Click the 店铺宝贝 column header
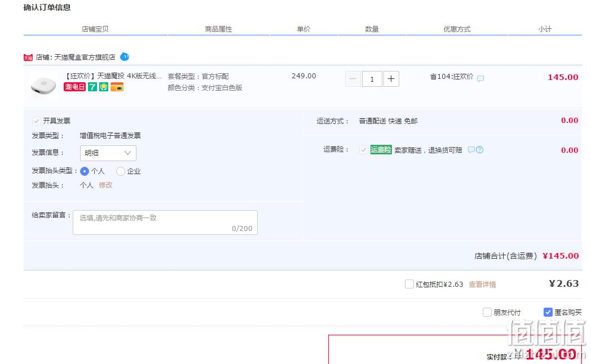The image size is (591, 364). pyautogui.click(x=95, y=29)
